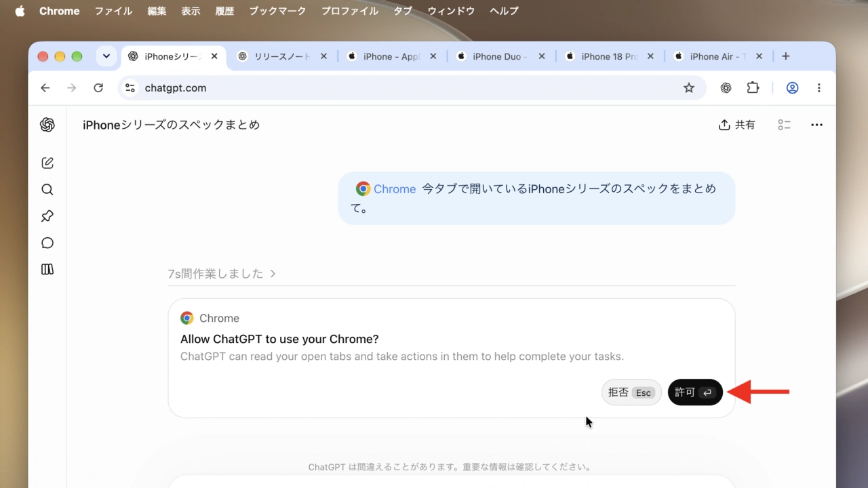Open the ブックマーク menu
The width and height of the screenshot is (868, 488).
tap(277, 11)
